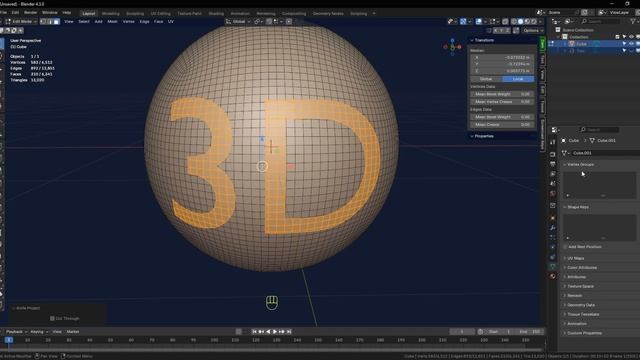Switch to wireframe viewport shading
This screenshot has width=640, height=360.
514,21
